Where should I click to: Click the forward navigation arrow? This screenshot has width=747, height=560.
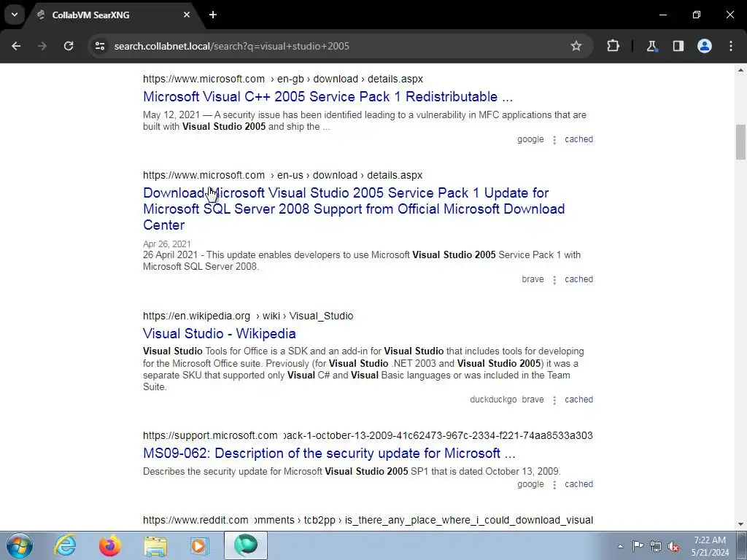(42, 46)
